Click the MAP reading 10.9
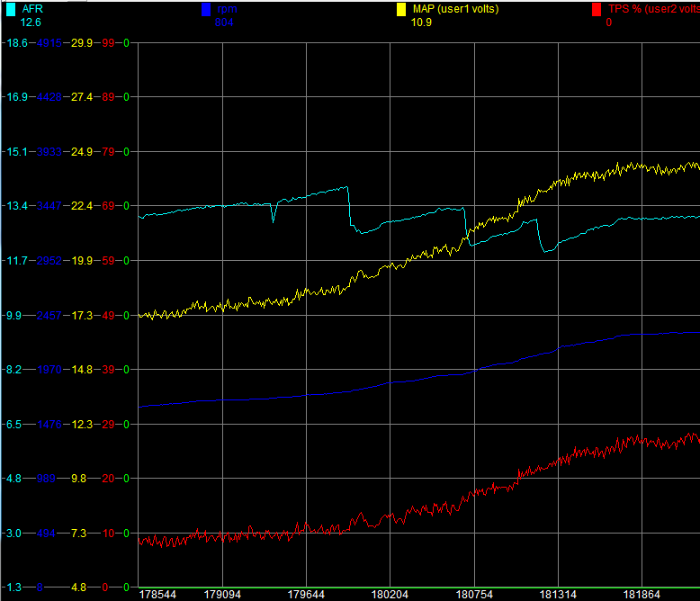Image resolution: width=700 pixels, height=601 pixels. click(421, 22)
